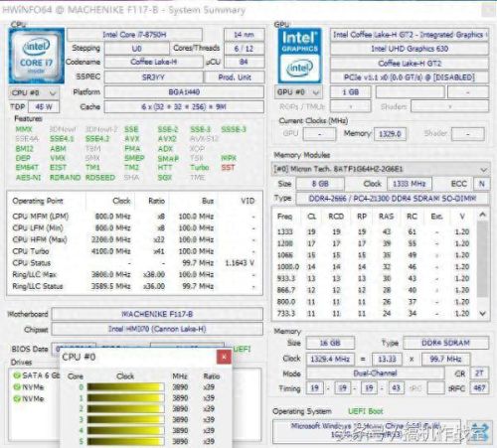Image resolution: width=497 pixels, height=448 pixels.
Task: Click the Motherboard MACHENIKE F117-B field
Action: pos(157,314)
